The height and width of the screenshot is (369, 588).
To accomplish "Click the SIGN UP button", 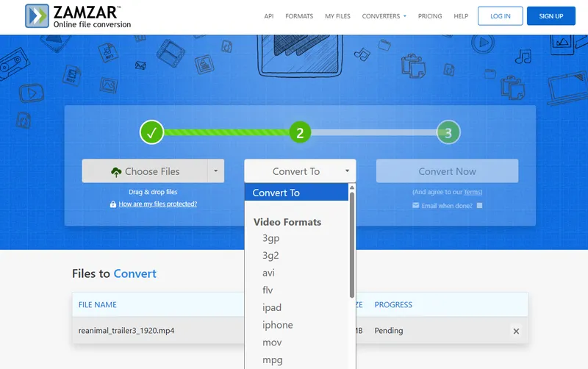I will tap(551, 15).
